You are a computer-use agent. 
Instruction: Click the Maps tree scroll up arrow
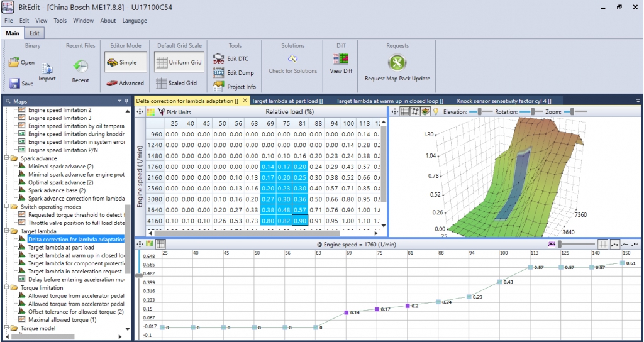pos(127,111)
